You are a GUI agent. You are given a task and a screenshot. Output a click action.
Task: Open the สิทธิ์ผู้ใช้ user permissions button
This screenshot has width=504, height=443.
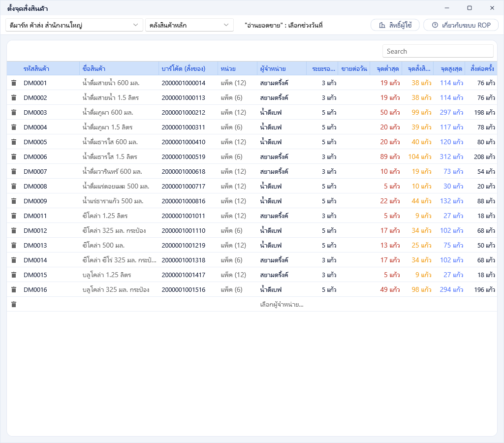(x=395, y=25)
